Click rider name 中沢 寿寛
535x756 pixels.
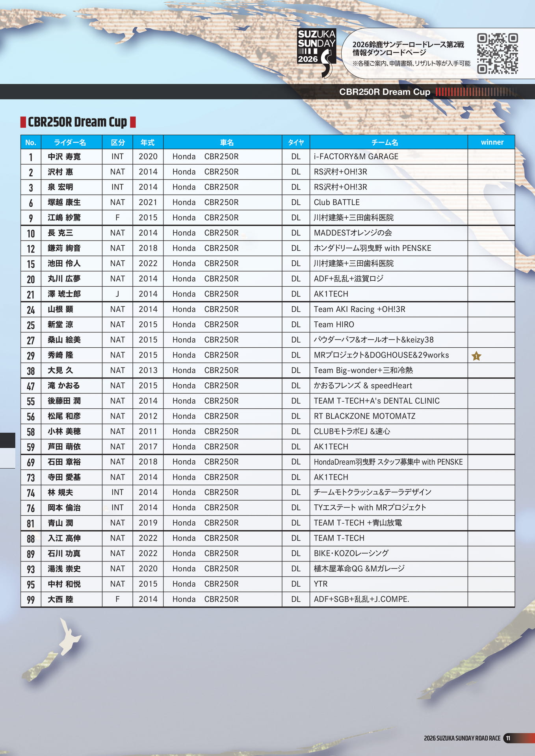coord(64,157)
